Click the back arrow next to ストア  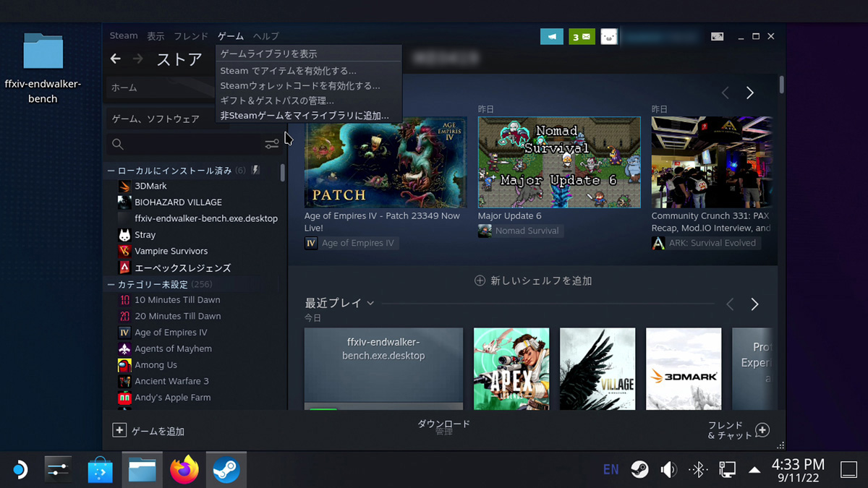[115, 59]
